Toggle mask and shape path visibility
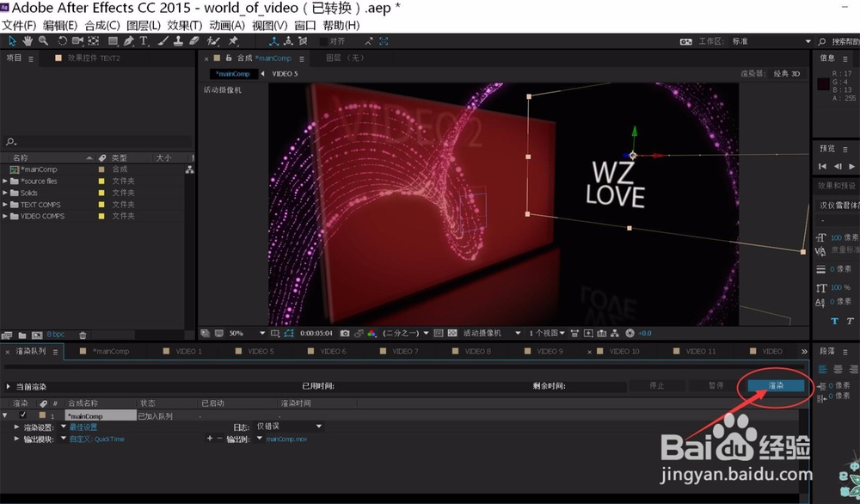 tap(289, 333)
